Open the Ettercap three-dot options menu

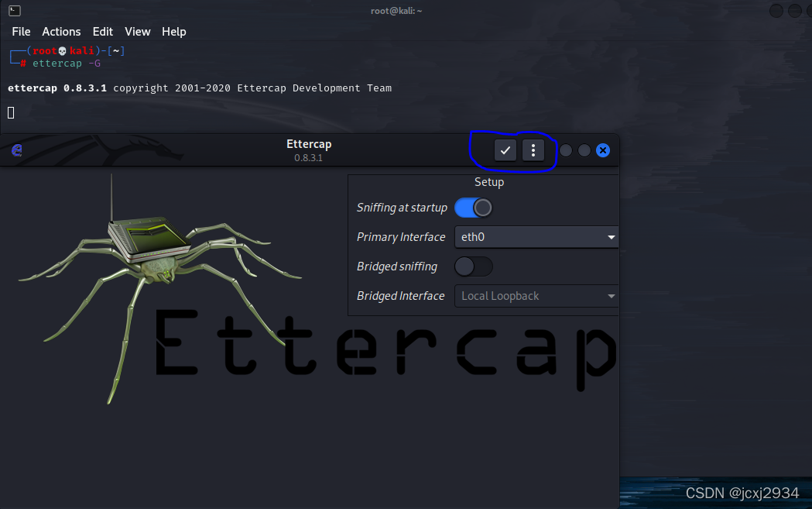click(533, 150)
